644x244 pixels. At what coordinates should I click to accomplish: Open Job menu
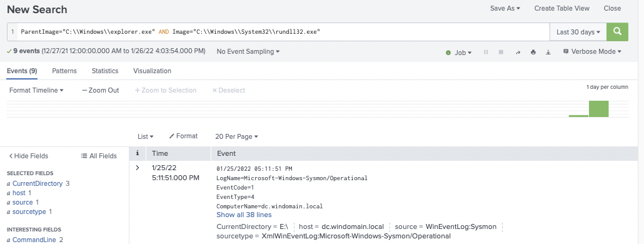(459, 52)
